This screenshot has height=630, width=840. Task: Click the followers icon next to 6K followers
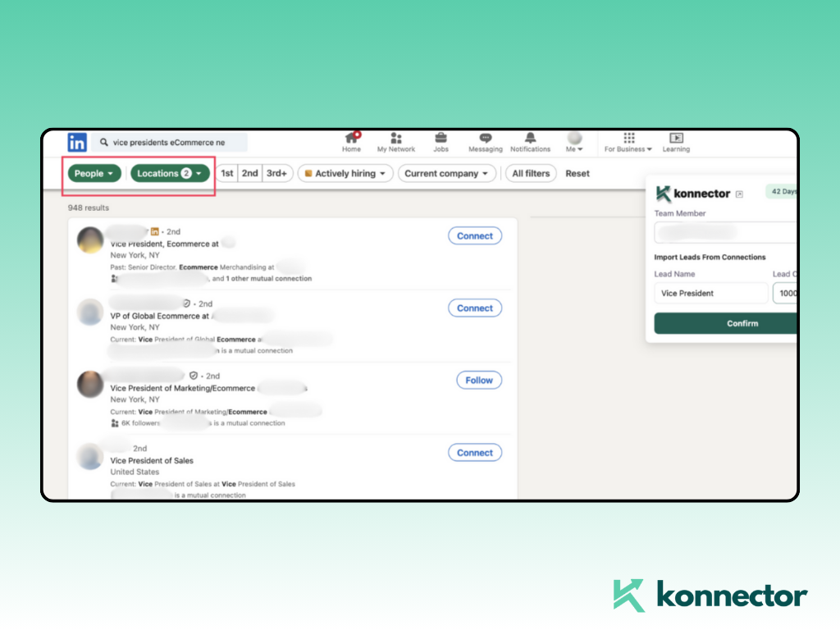(115, 423)
